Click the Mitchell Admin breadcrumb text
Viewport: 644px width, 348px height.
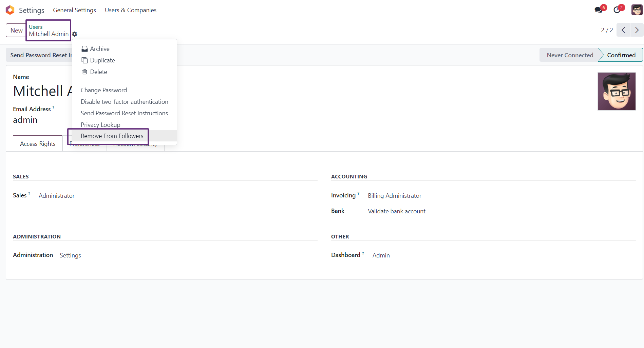coord(49,34)
